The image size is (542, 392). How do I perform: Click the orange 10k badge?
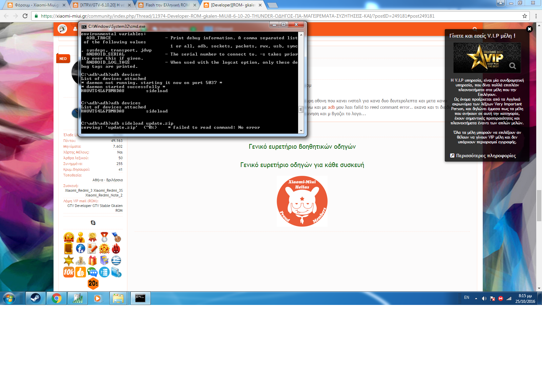(69, 272)
